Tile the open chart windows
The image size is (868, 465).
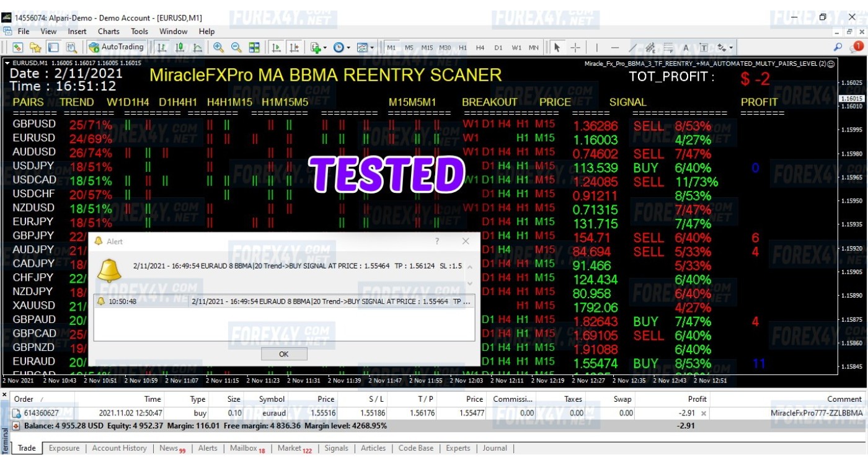[x=253, y=46]
